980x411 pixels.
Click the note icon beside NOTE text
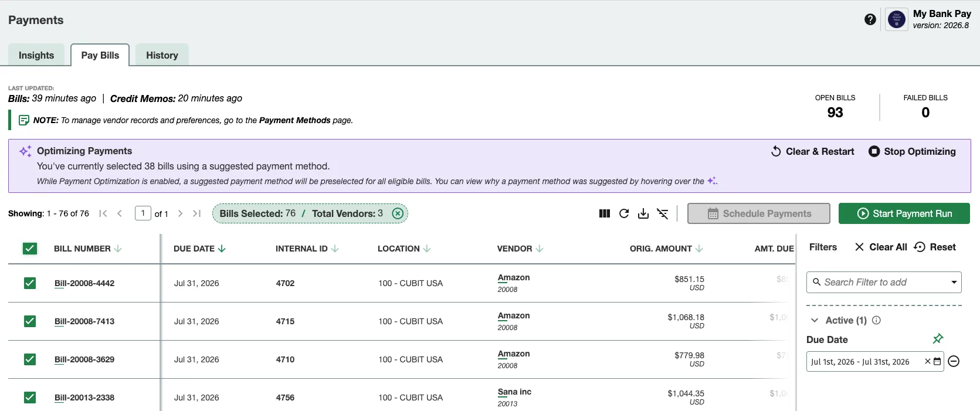coord(24,120)
